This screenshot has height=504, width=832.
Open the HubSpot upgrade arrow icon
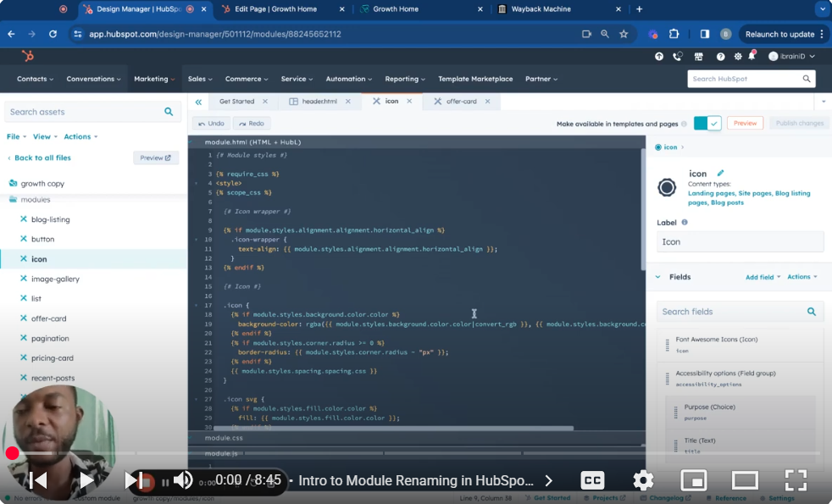click(x=659, y=56)
